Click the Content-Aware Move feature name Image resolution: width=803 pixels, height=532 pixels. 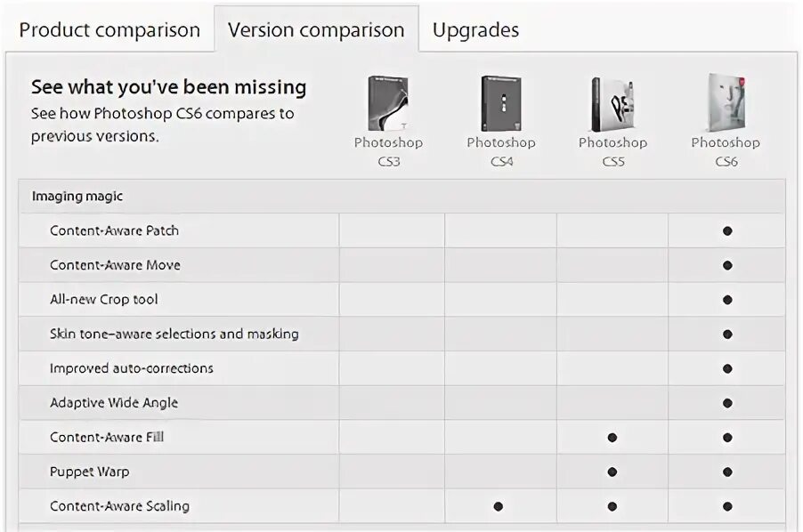coord(115,265)
